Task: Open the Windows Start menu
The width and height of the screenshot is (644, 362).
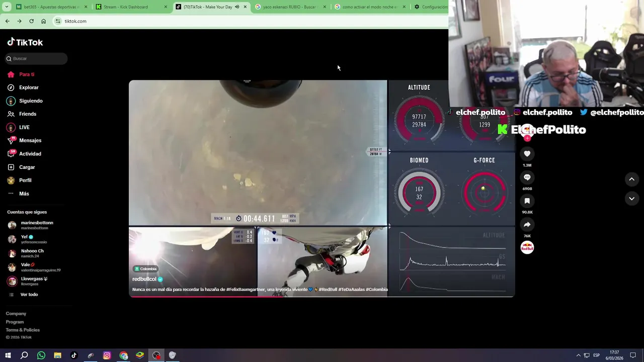Action: [8, 355]
